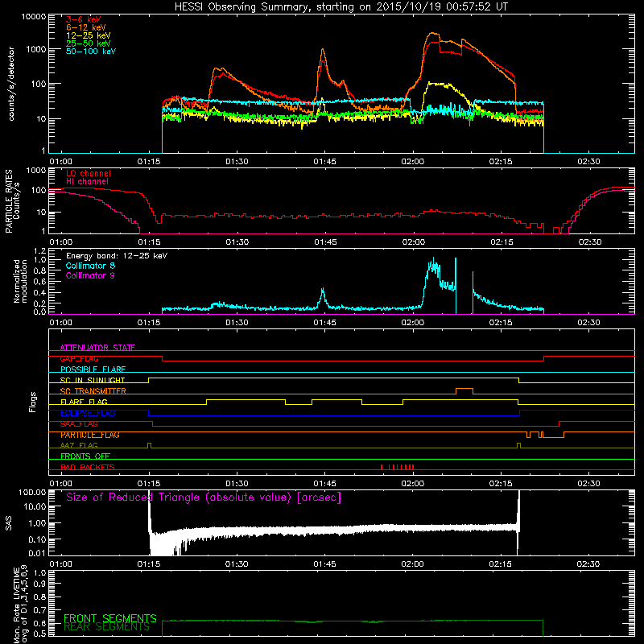The height and width of the screenshot is (644, 644).
Task: Select the 12-25 keV count-rate legend label
Action: (89, 35)
